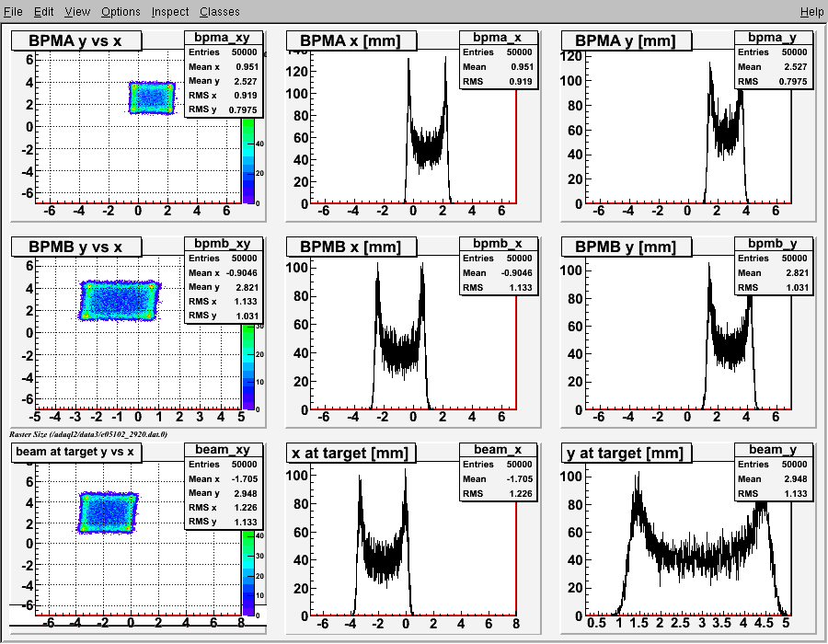Open the File menu
The image size is (828, 644).
point(13,12)
